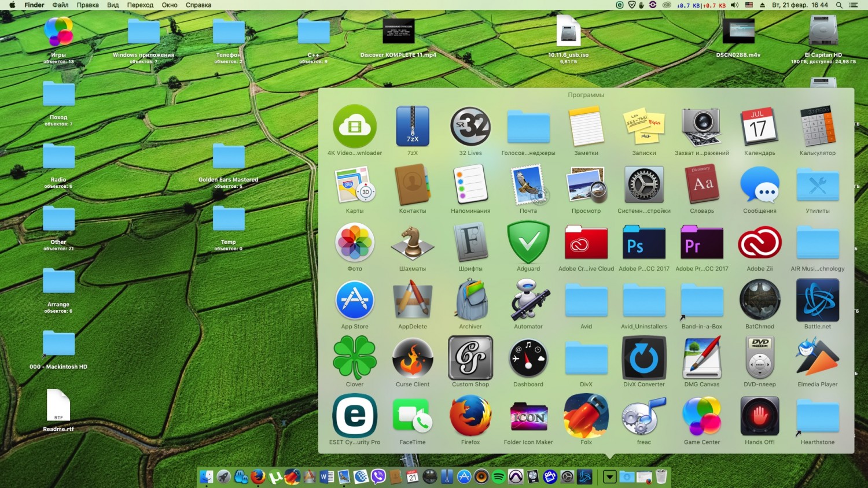Open the Справка menu
The width and height of the screenshot is (868, 488).
click(x=198, y=5)
